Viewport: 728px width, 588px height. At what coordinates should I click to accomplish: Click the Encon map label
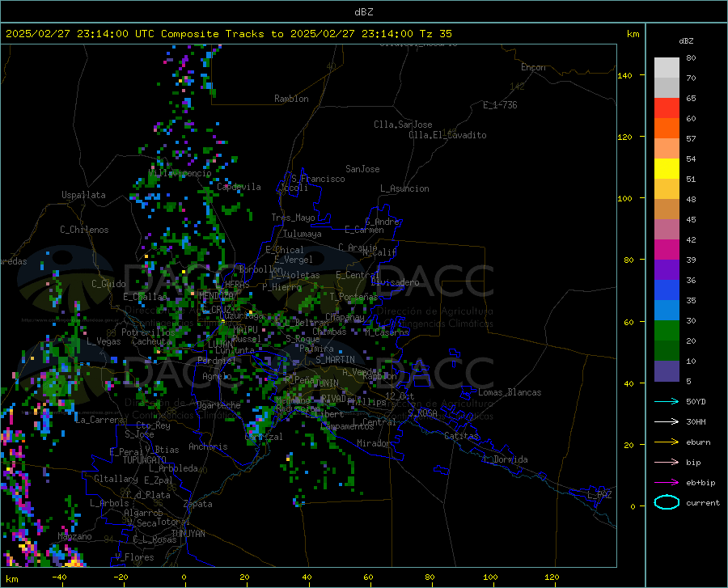click(533, 67)
